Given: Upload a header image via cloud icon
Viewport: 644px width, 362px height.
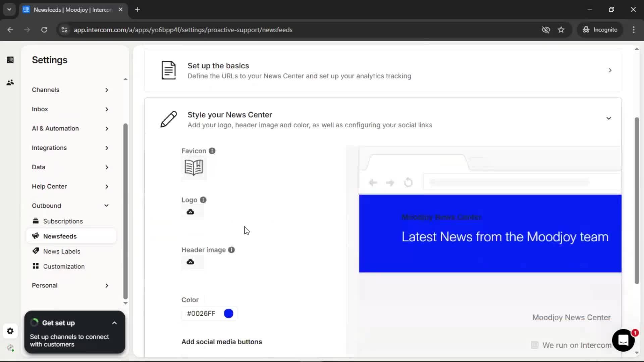Looking at the screenshot, I should point(191,262).
